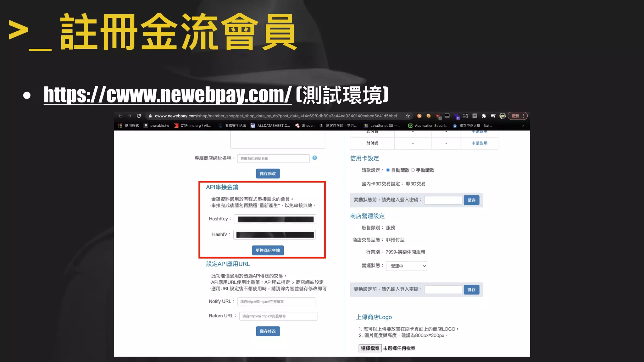Click the 設定API應用URL heading
This screenshot has height=362, width=644.
(228, 264)
